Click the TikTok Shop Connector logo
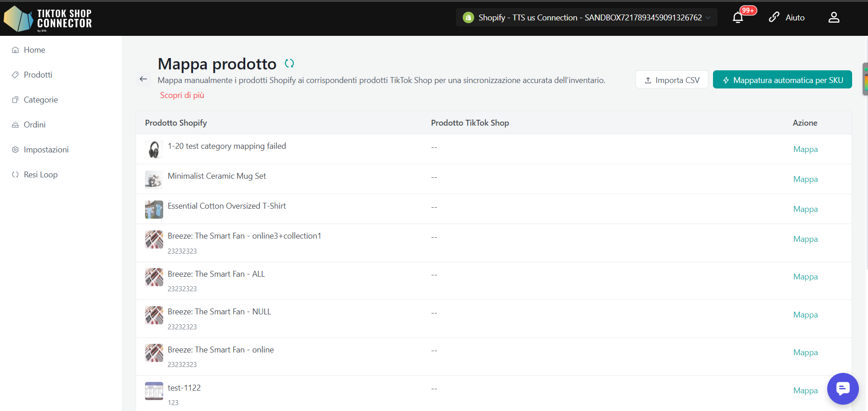 point(48,19)
